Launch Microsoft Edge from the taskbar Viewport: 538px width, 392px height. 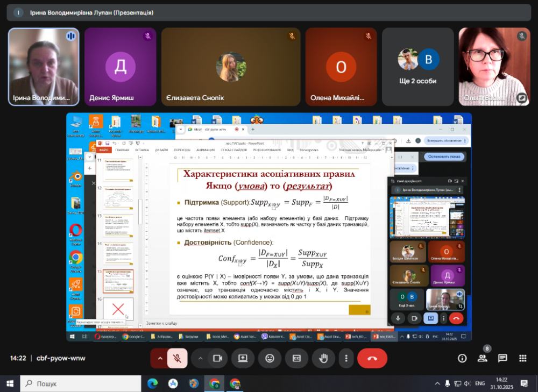tap(152, 383)
